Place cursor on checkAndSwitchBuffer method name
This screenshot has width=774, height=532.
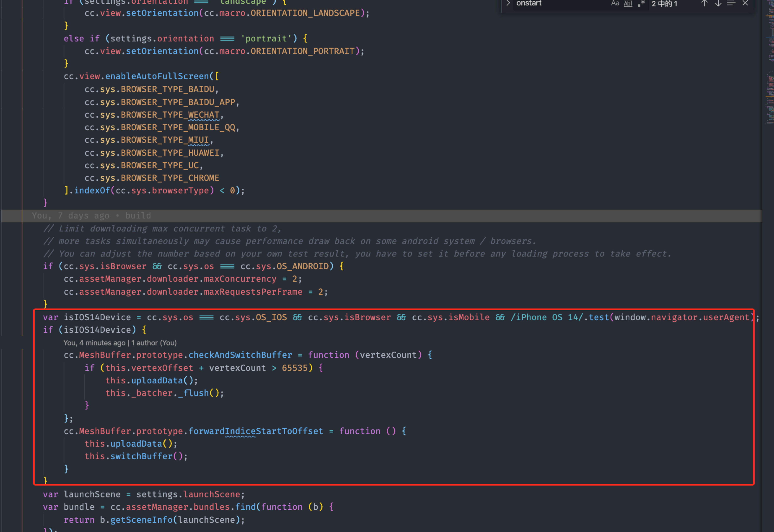point(240,355)
